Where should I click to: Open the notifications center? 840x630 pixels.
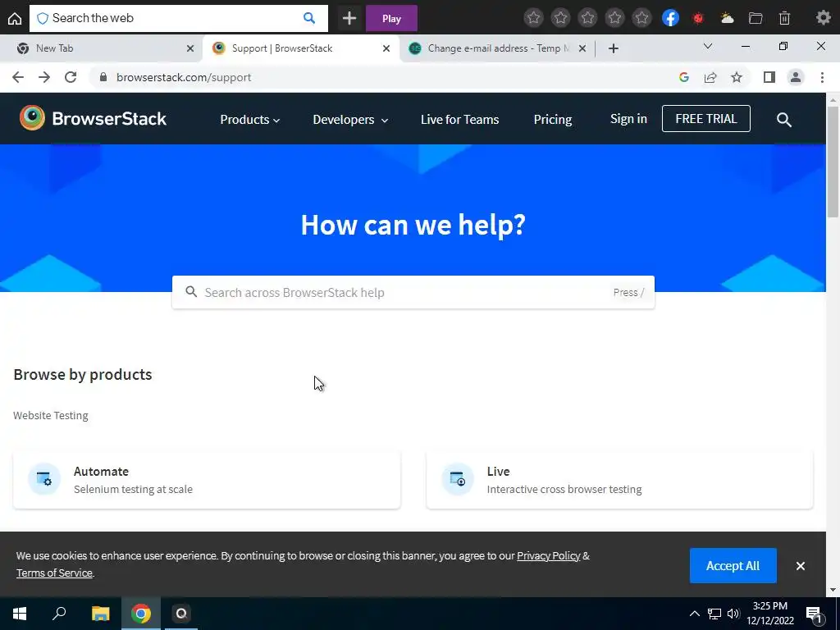pyautogui.click(x=814, y=614)
